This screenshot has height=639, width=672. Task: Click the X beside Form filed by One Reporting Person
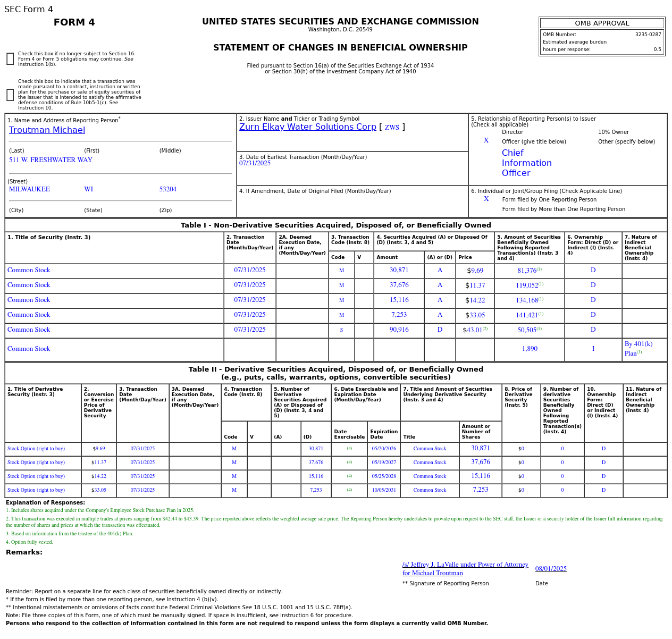(486, 199)
